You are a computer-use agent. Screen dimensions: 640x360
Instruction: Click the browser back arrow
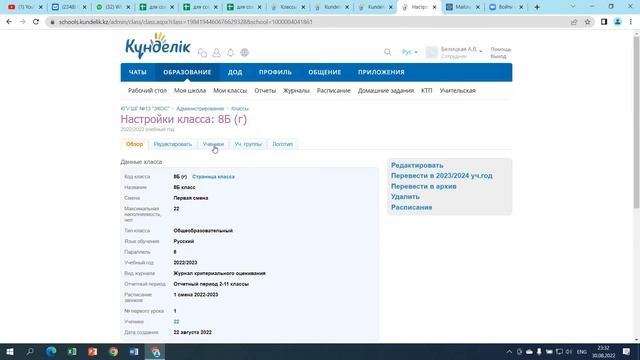point(9,22)
